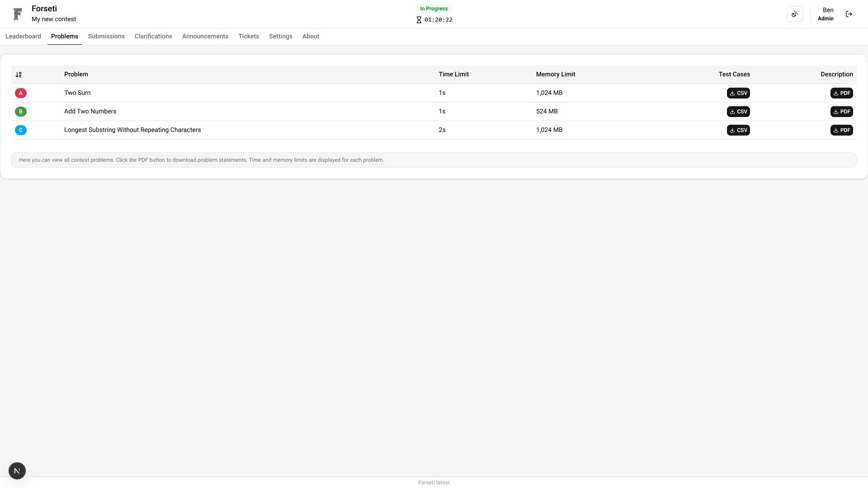
Task: Click the green letter B problem badge
Action: pyautogui.click(x=21, y=112)
